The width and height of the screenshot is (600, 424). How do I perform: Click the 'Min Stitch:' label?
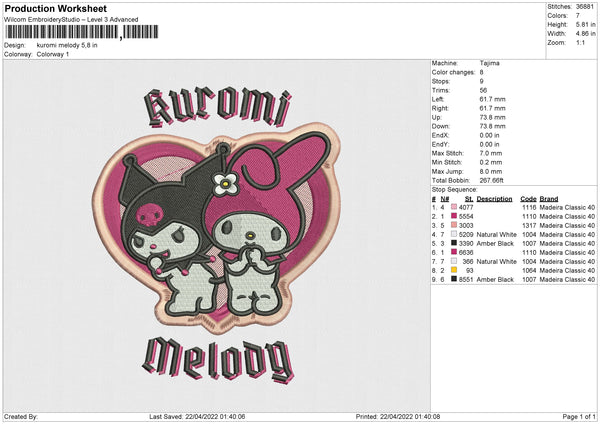click(447, 162)
